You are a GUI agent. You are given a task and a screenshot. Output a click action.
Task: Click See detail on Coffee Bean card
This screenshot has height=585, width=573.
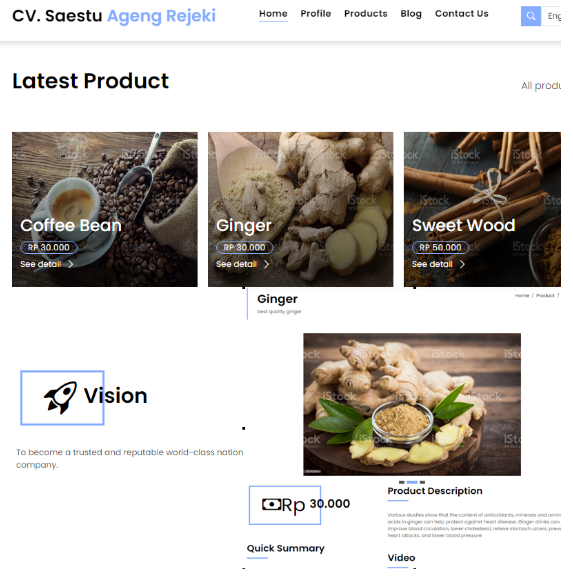tap(41, 264)
